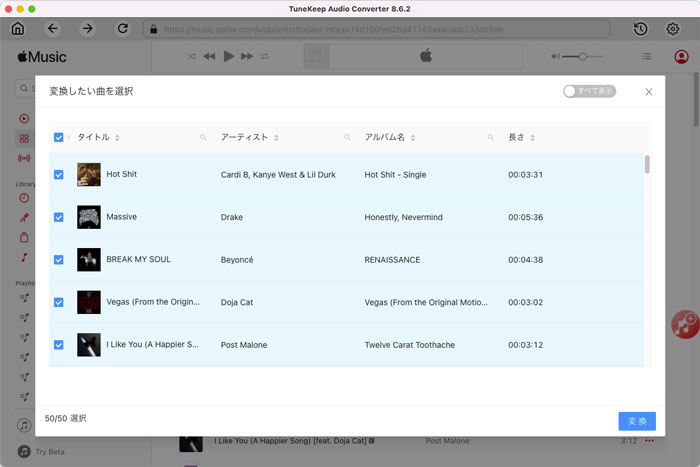Click the 00:05:36 duration value
This screenshot has height=467, width=700.
(x=525, y=217)
